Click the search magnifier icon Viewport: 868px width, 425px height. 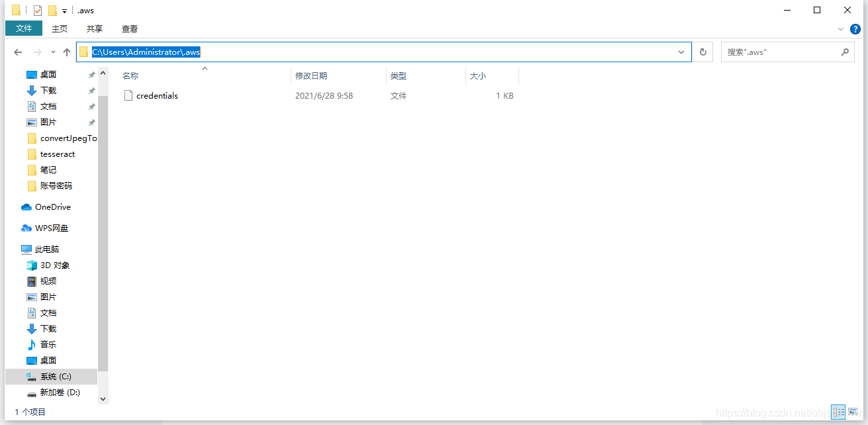click(845, 52)
